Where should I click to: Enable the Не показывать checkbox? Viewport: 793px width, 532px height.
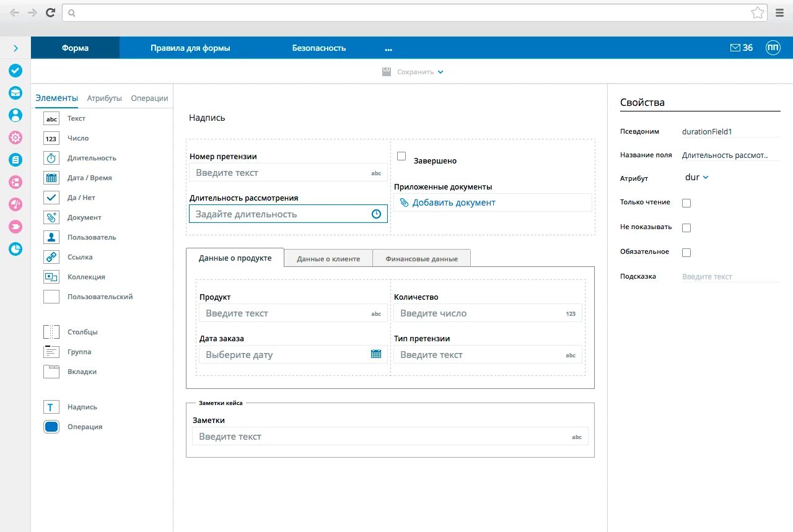686,228
